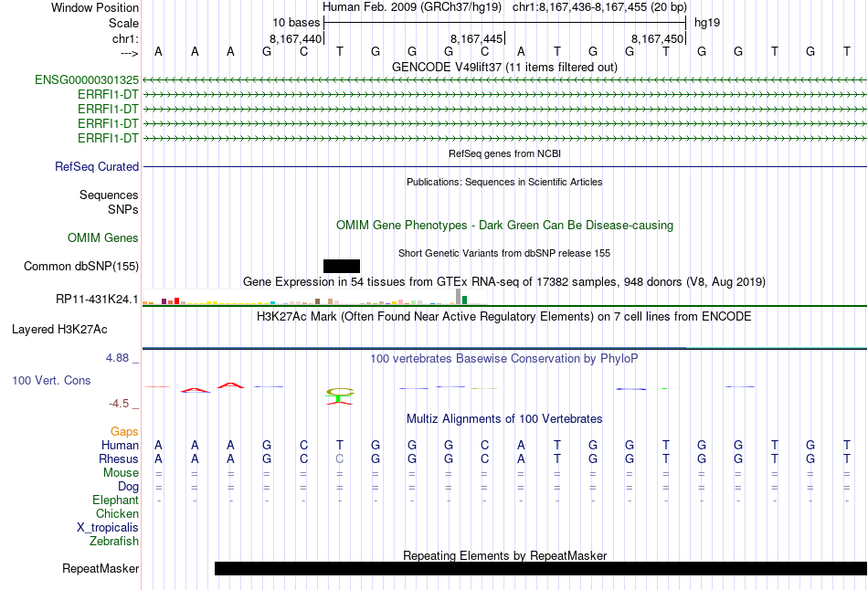Click the RefSeq Curated blue line

click(505, 166)
